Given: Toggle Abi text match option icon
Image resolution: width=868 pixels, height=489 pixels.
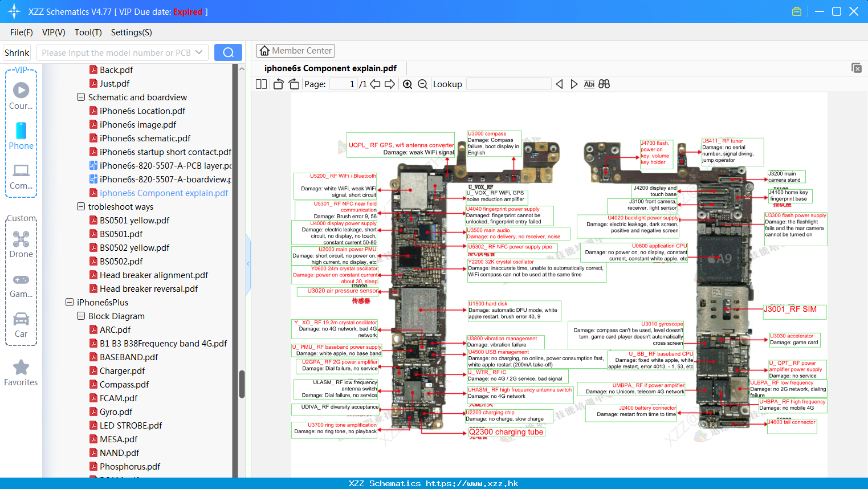Looking at the screenshot, I should pos(589,84).
